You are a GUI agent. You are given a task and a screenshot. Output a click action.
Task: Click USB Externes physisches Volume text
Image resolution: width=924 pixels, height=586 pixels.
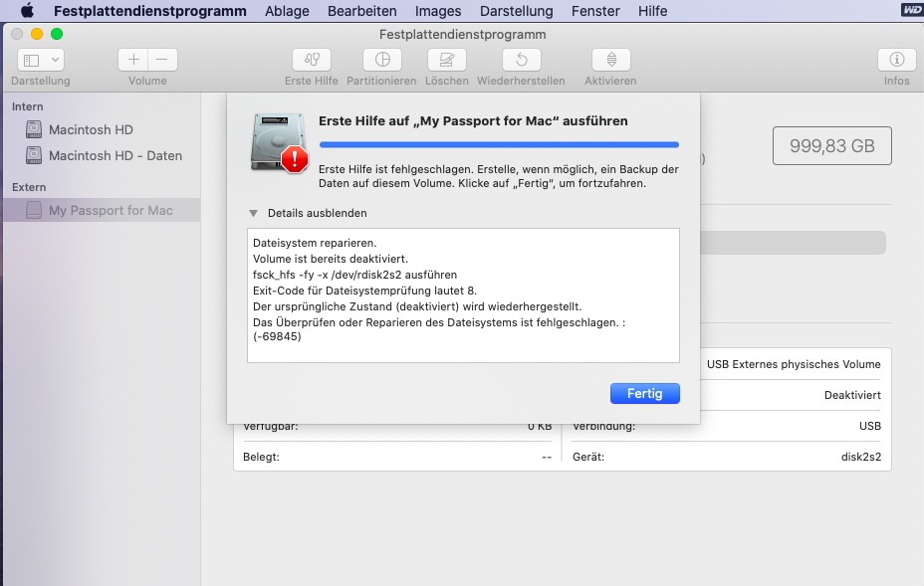(794, 364)
